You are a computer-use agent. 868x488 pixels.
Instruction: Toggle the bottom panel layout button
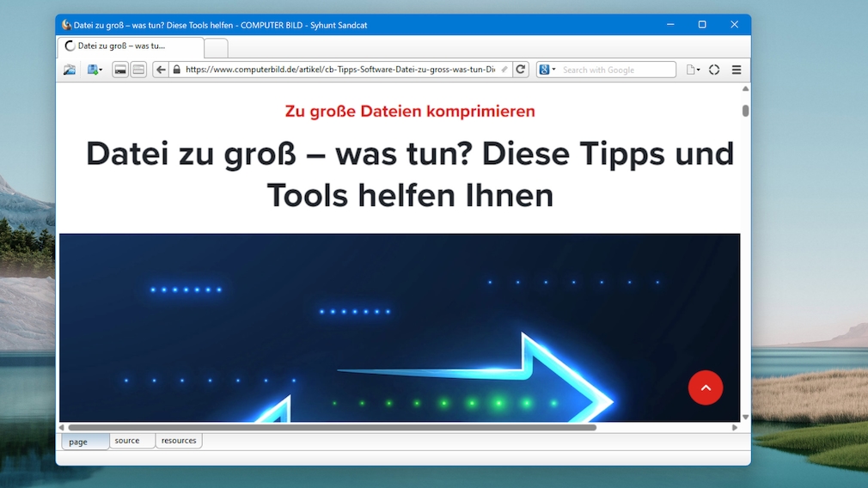[x=120, y=70]
